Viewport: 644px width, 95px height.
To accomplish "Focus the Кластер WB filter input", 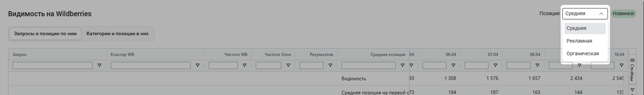I will (x=150, y=65).
